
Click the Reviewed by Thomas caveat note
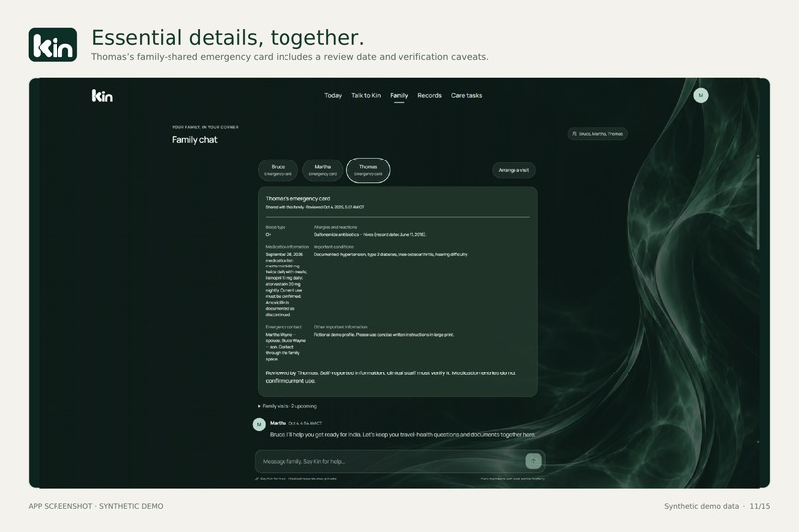[391, 377]
